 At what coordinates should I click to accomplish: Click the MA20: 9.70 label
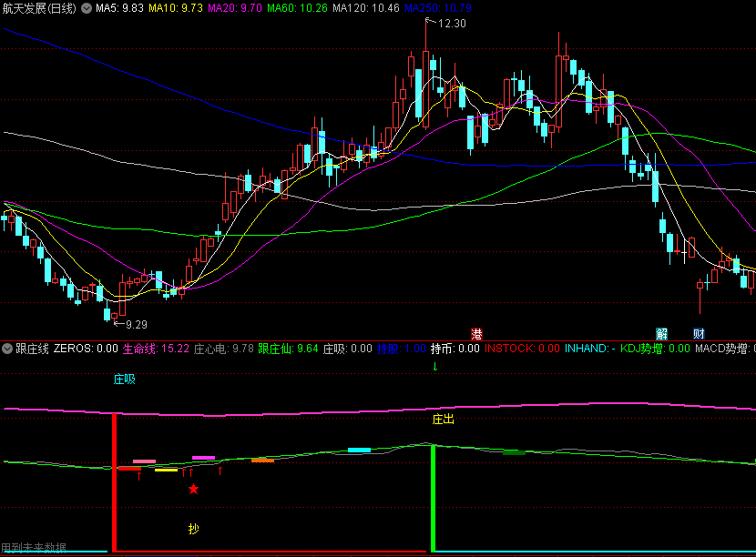point(235,8)
